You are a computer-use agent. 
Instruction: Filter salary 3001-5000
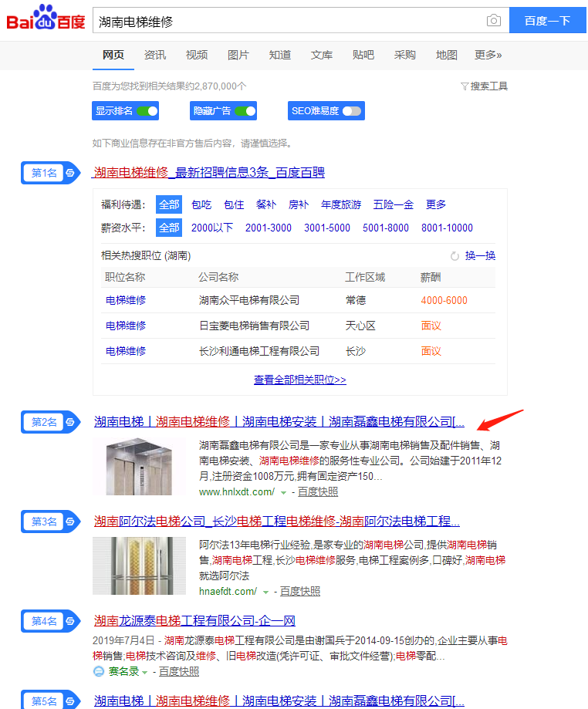(327, 228)
